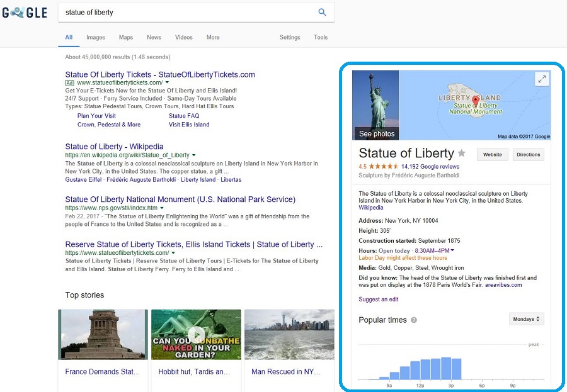Image resolution: width=567 pixels, height=392 pixels.
Task: Click "About 45,000,000 results" text
Action: pyautogui.click(x=97, y=57)
